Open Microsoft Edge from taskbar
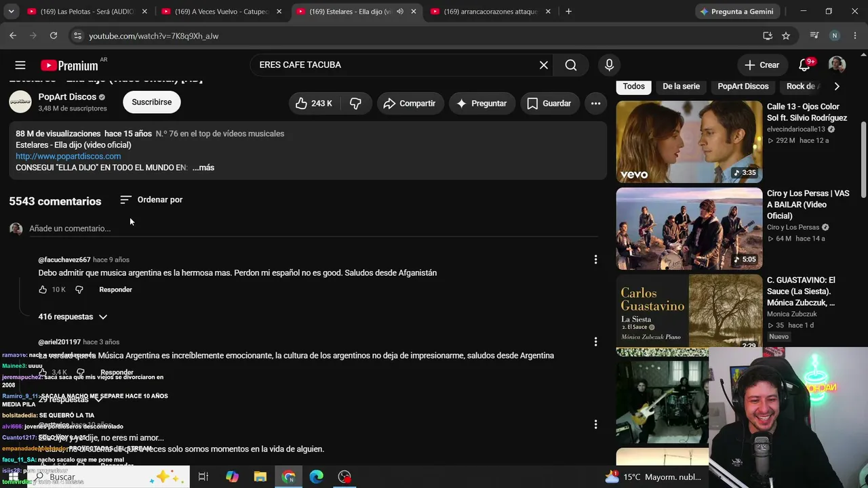This screenshot has width=868, height=488. [317, 477]
